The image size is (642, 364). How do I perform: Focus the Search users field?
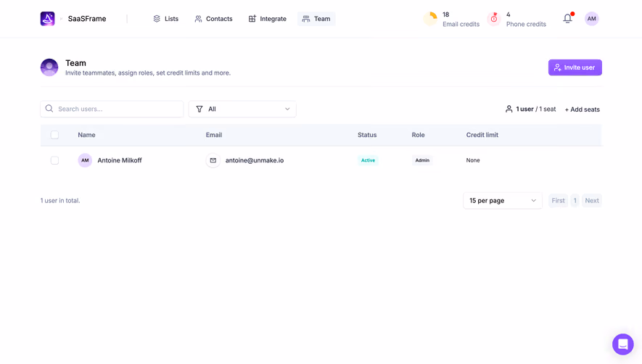(112, 109)
